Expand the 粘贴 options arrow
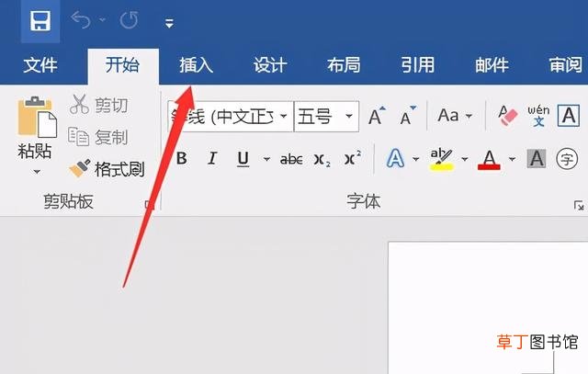This screenshot has height=374, width=588. coord(37,172)
